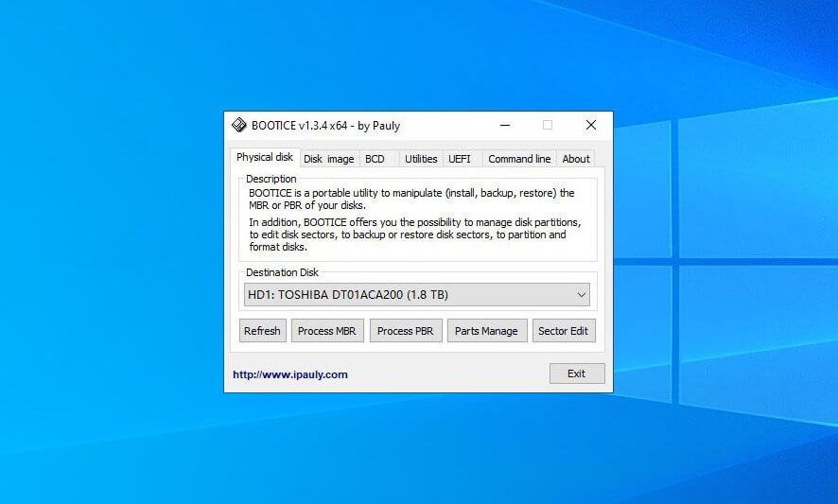838x504 pixels.
Task: Close the BOOTICE window
Action: 590,125
